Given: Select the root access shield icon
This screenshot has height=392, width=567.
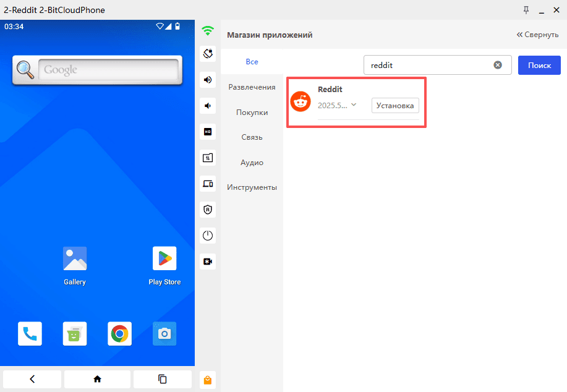Looking at the screenshot, I should [208, 210].
